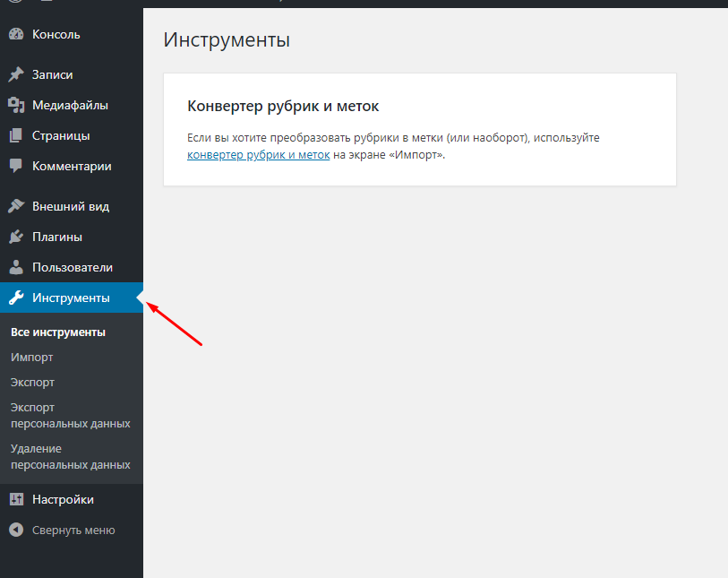The height and width of the screenshot is (578, 728).
Task: Select Все инструменты submenu item
Action: [58, 332]
